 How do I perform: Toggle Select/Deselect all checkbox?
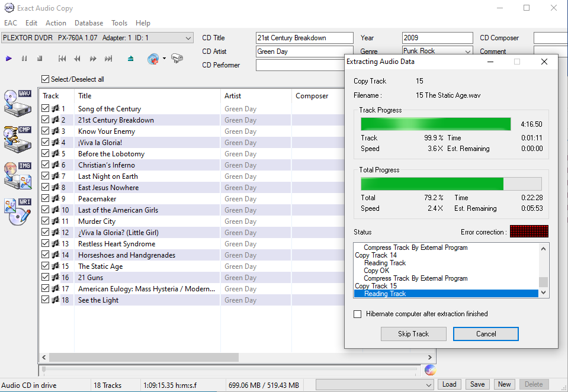pyautogui.click(x=45, y=79)
